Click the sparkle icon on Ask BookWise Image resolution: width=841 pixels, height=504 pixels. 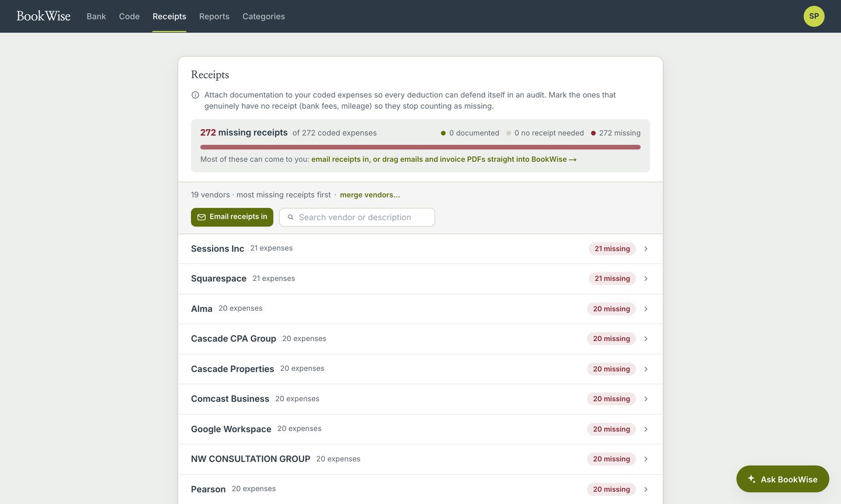[x=752, y=479]
